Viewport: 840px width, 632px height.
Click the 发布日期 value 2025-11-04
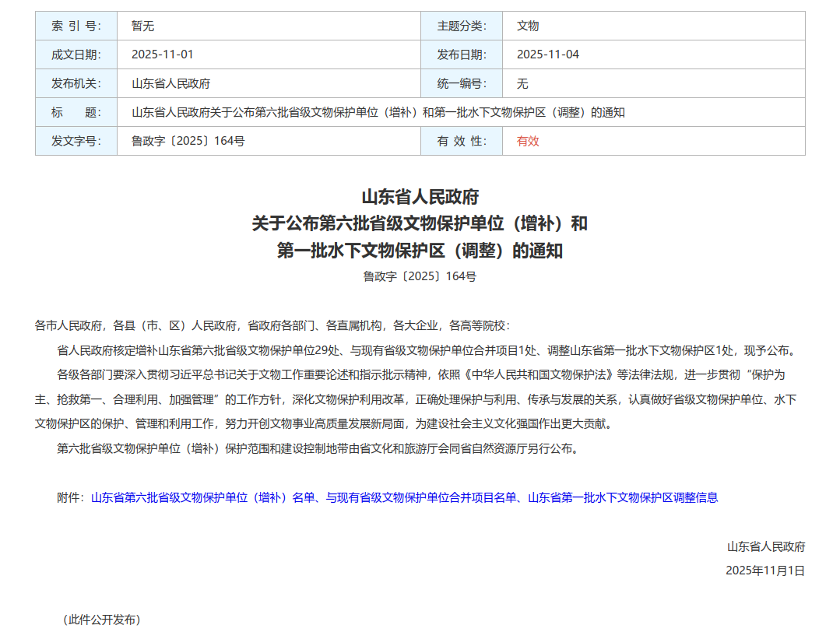[548, 54]
